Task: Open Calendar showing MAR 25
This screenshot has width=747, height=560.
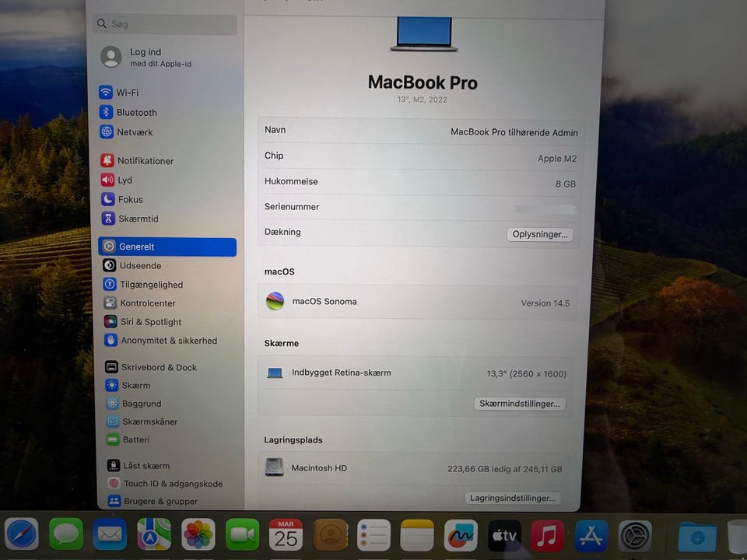Action: [x=286, y=534]
